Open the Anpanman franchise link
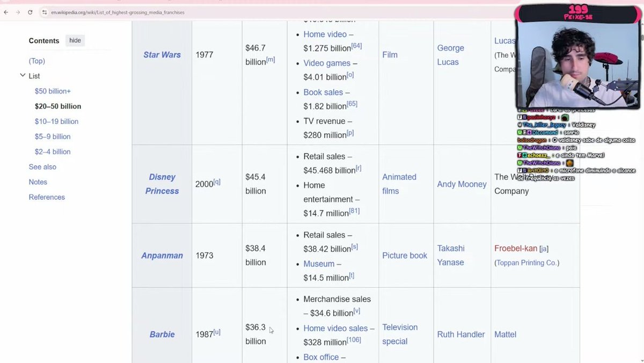Image resolution: width=644 pixels, height=363 pixels. point(162,256)
